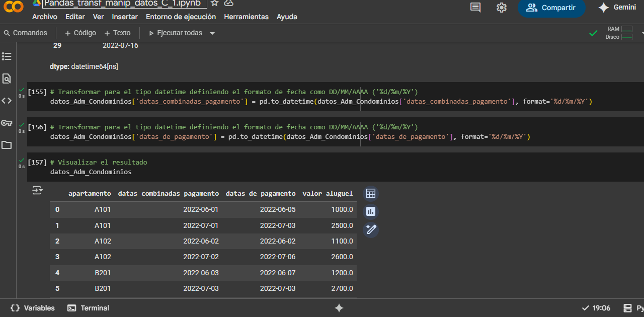Click the runtime type icon in status bar
Viewport: 644px width, 317px height.
pyautogui.click(x=627, y=308)
